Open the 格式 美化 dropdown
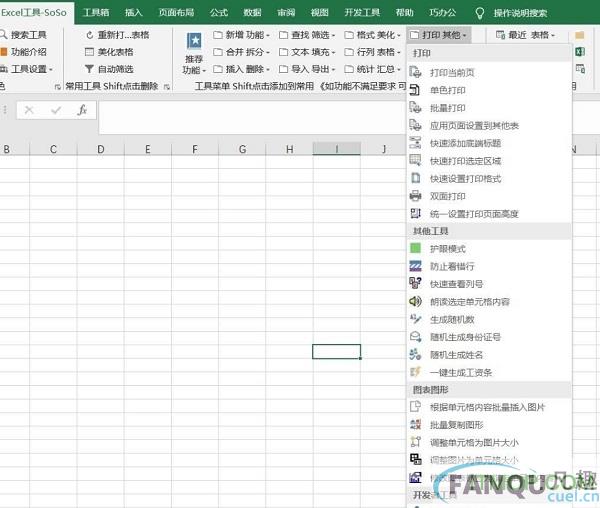The height and width of the screenshot is (508, 600). click(372, 35)
